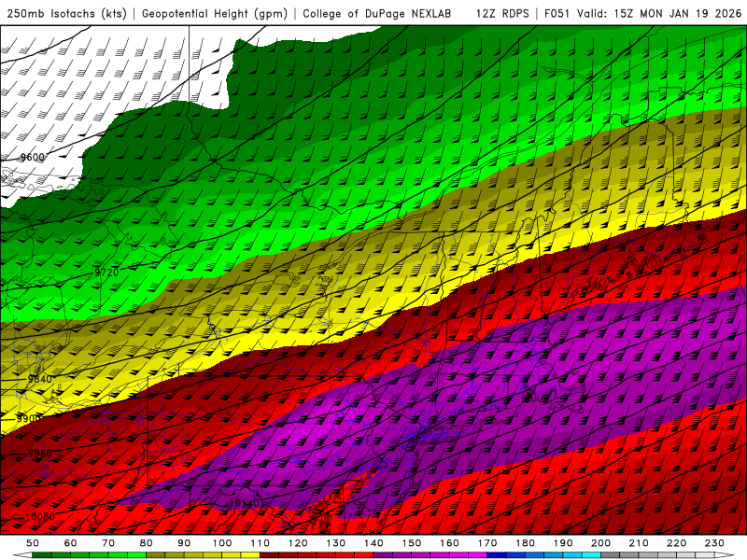Click the 120 value on the color scale

pos(298,543)
